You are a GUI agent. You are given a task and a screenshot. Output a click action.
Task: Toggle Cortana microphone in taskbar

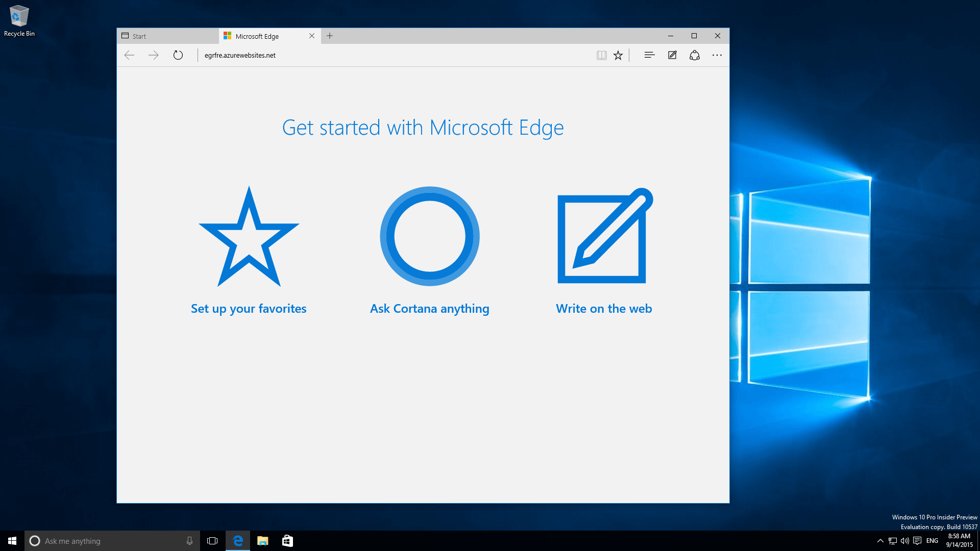pyautogui.click(x=188, y=540)
